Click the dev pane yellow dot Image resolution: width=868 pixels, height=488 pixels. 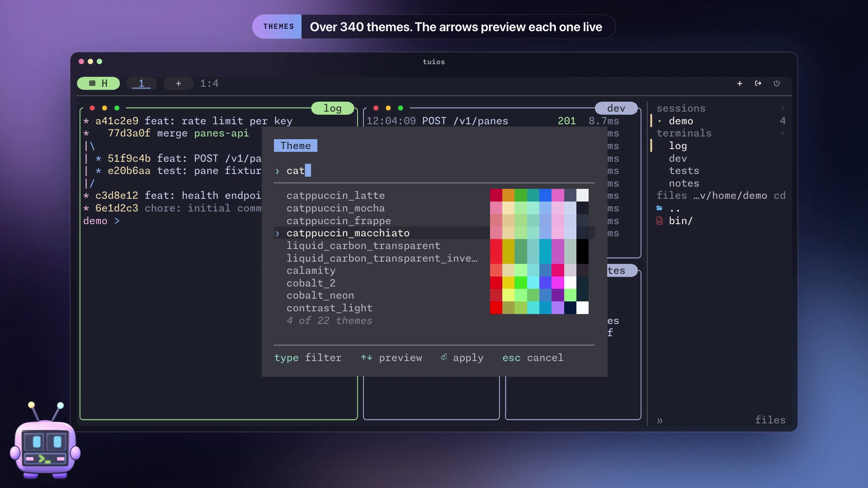(388, 108)
